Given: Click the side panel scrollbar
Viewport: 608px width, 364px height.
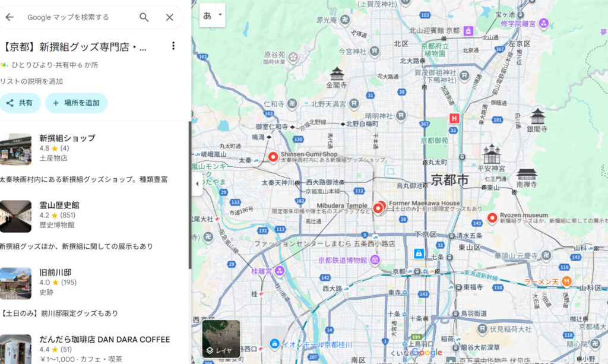Looking at the screenshot, I should [x=189, y=195].
